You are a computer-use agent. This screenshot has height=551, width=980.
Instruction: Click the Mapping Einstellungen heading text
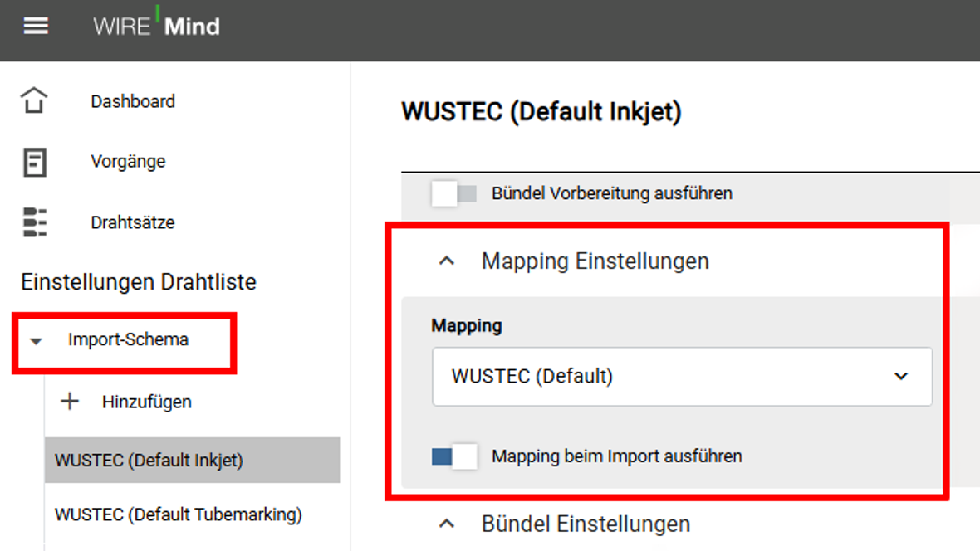pos(595,261)
